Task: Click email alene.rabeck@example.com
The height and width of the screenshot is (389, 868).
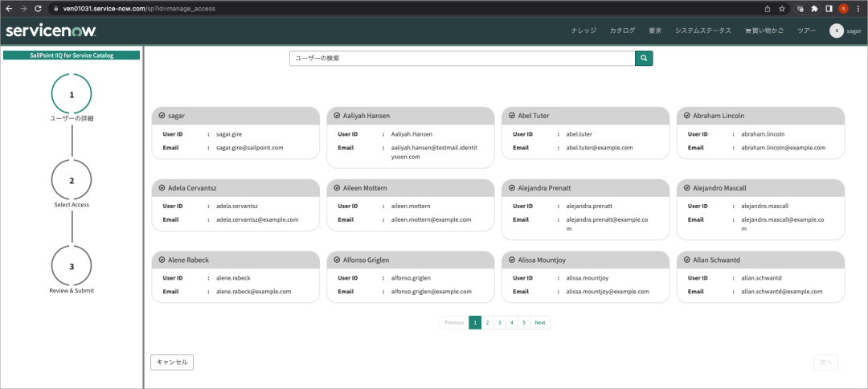Action: (253, 291)
